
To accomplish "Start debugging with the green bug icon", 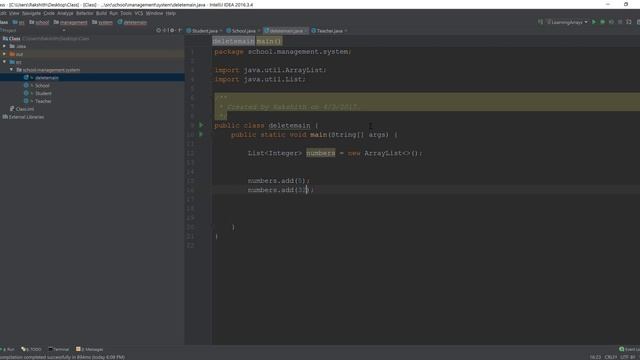I will coord(602,22).
